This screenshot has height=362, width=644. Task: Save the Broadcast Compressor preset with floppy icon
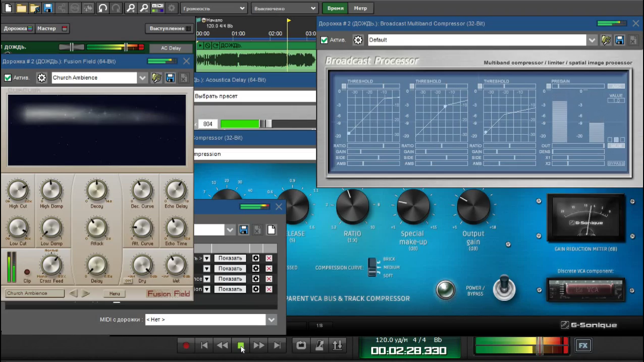tap(620, 40)
